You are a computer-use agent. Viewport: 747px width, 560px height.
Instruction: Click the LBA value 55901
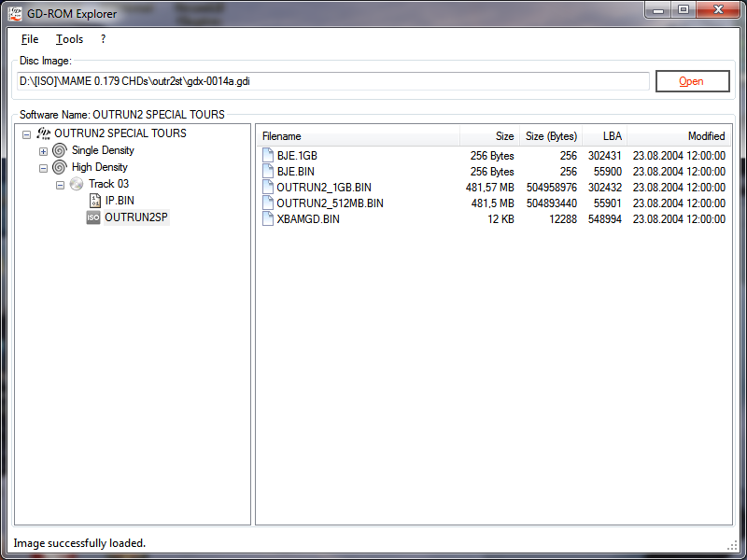[608, 203]
